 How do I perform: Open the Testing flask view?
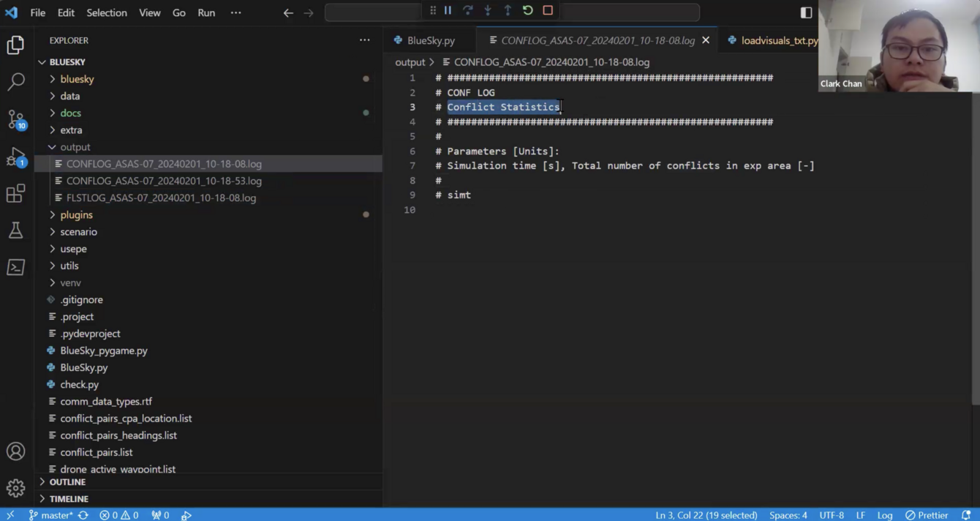[15, 230]
